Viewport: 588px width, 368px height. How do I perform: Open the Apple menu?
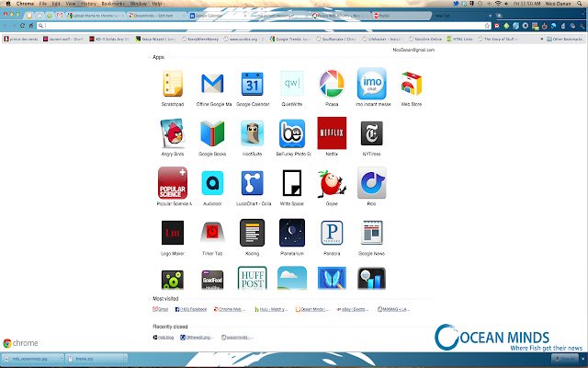point(8,4)
